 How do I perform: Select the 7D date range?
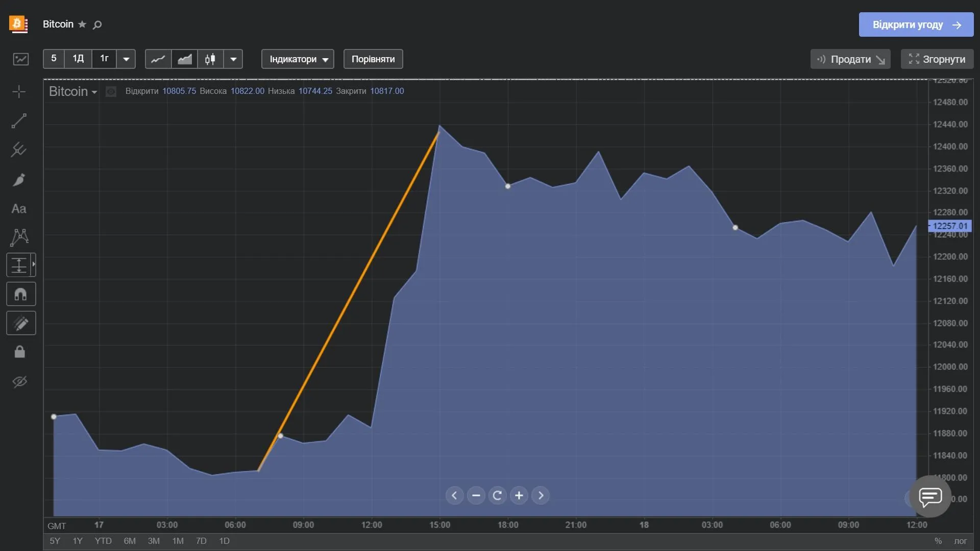(x=201, y=541)
